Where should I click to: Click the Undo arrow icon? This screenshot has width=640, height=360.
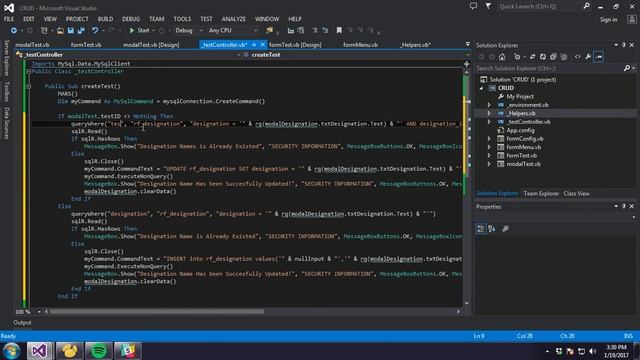95,31
